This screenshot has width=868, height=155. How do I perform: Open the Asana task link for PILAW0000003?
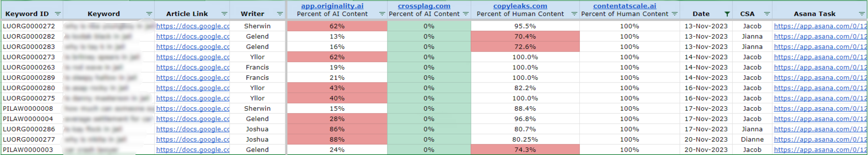tap(820, 150)
